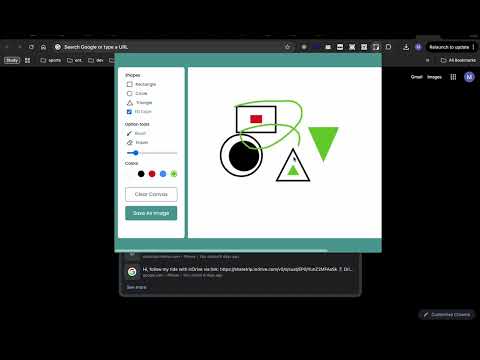Screen dimensions: 480x360
Task: Click the Clear Canvas button
Action: pyautogui.click(x=151, y=194)
